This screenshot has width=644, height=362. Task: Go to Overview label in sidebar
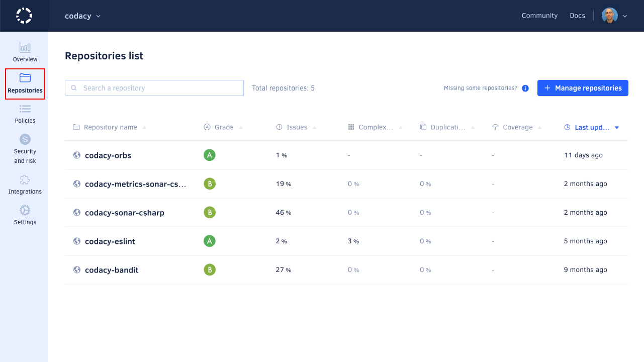[x=25, y=59]
